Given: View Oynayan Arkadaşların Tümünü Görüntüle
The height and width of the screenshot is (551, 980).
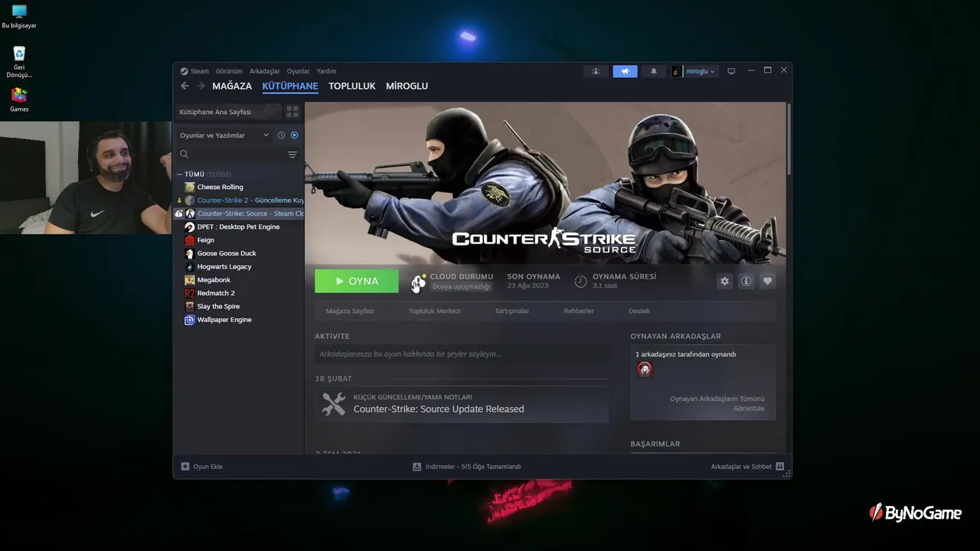Looking at the screenshot, I should point(717,403).
